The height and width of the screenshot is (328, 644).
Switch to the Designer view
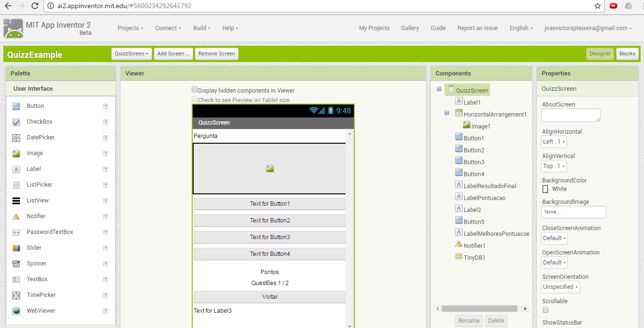(x=600, y=53)
